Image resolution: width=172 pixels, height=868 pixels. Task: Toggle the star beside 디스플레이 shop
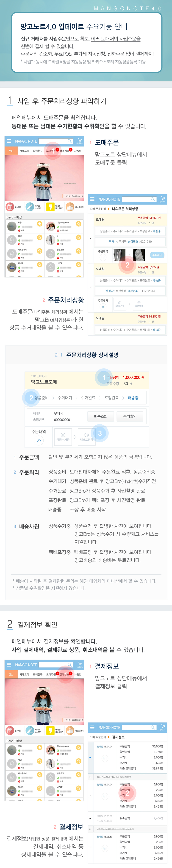point(39,251)
